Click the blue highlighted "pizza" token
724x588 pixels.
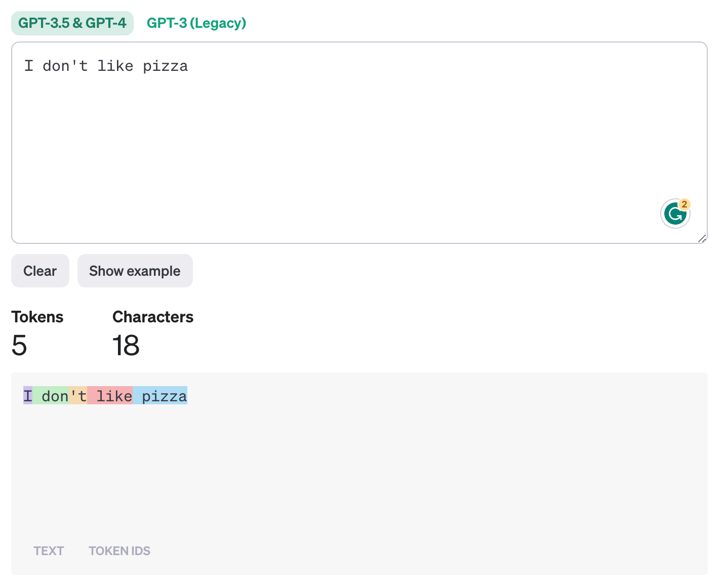point(160,396)
